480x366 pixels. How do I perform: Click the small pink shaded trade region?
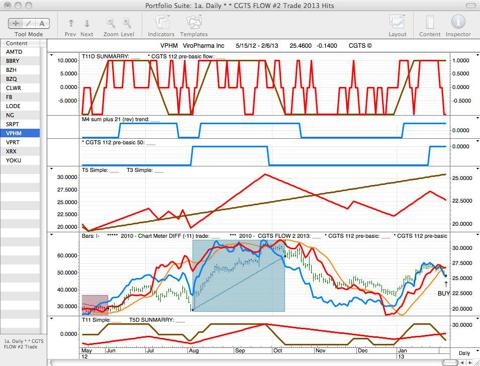95,305
